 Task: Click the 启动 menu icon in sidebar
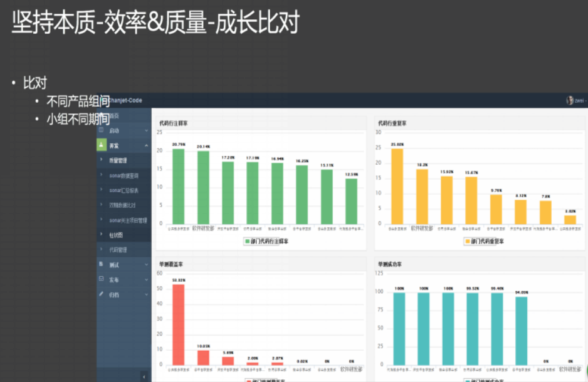[x=101, y=130]
